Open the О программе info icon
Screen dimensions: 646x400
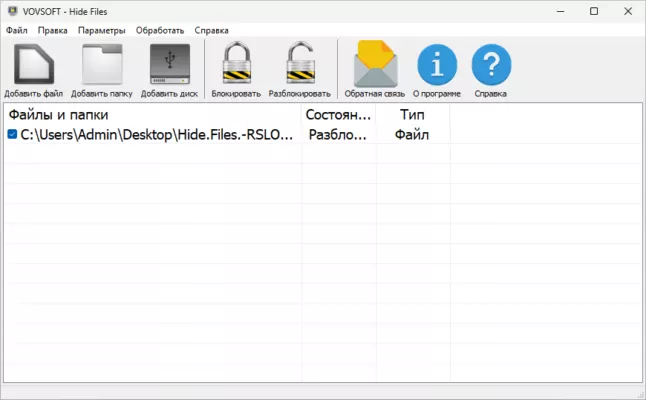437,65
